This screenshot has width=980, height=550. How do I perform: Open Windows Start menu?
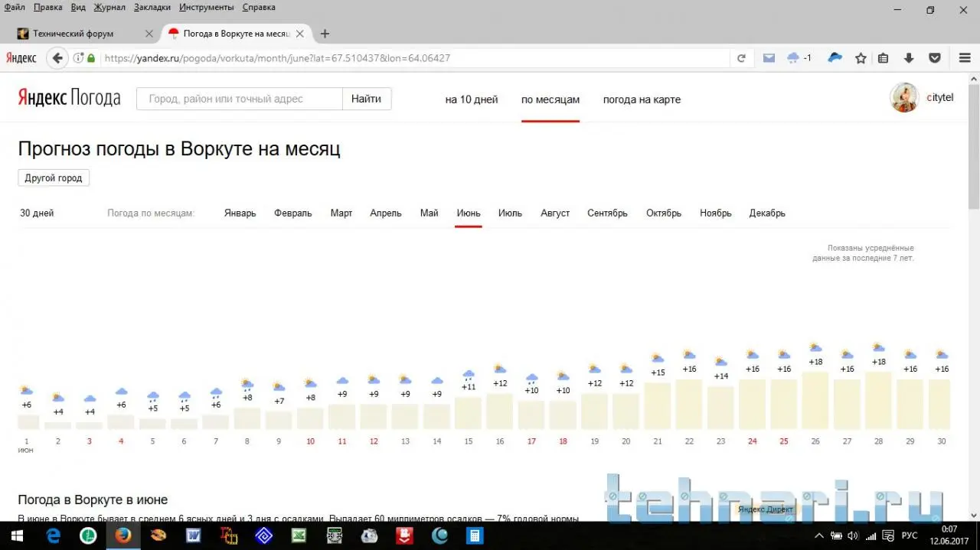tap(17, 535)
